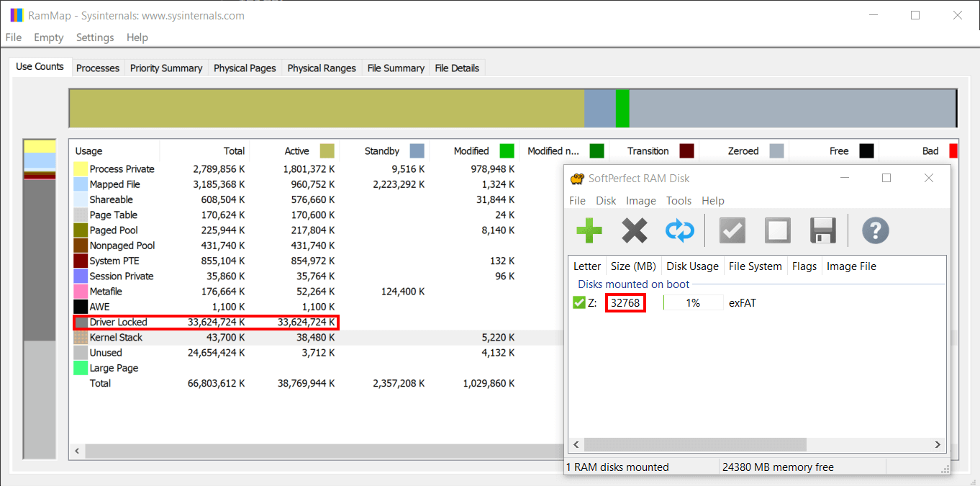Click the blue remount arrows icon
The image size is (980, 486).
679,231
